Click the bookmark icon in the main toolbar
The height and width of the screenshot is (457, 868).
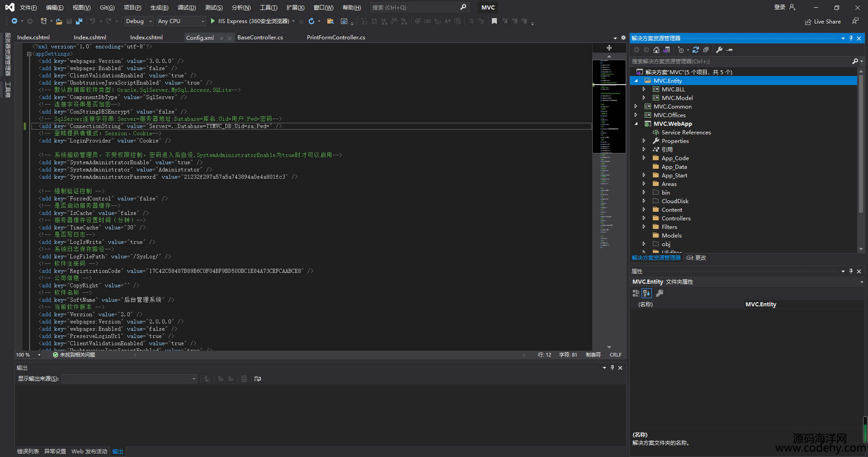494,21
